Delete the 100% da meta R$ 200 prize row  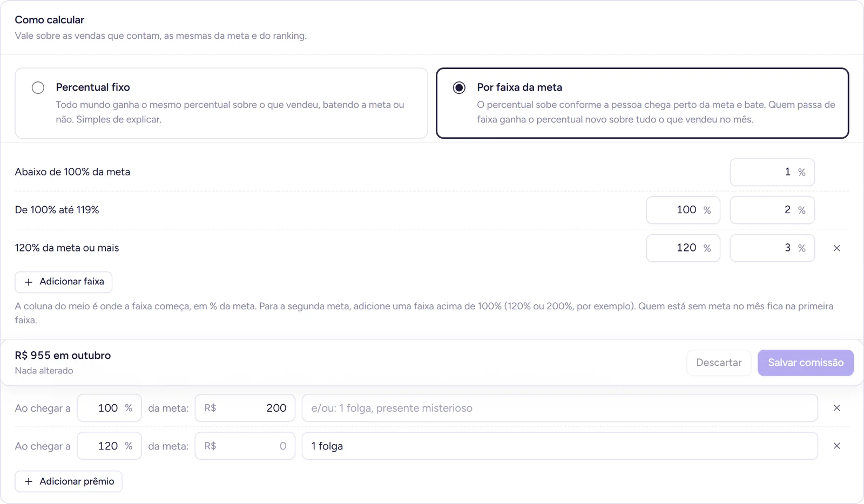click(836, 408)
